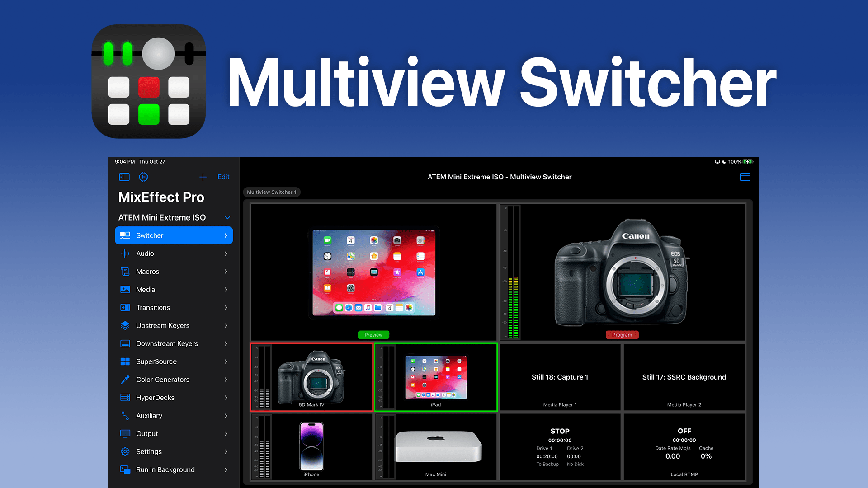Open the settings gear at top of sidebar
868x488 pixels.
[x=143, y=177]
